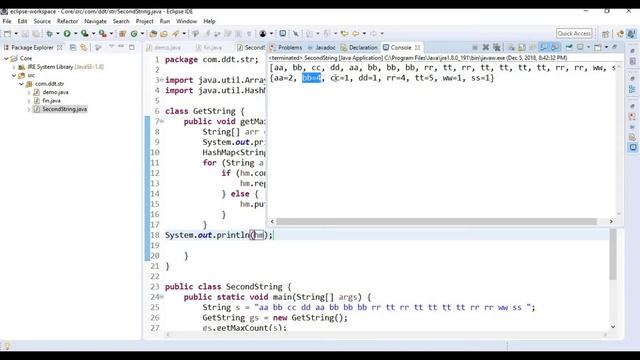Expand the demo.java tree node
This screenshot has height=360, width=640.
click(29, 92)
